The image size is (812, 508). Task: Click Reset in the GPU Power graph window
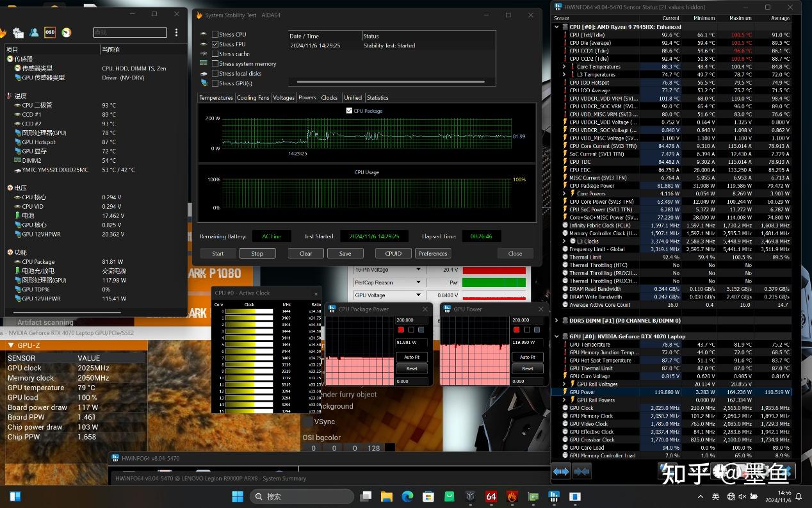(x=528, y=368)
